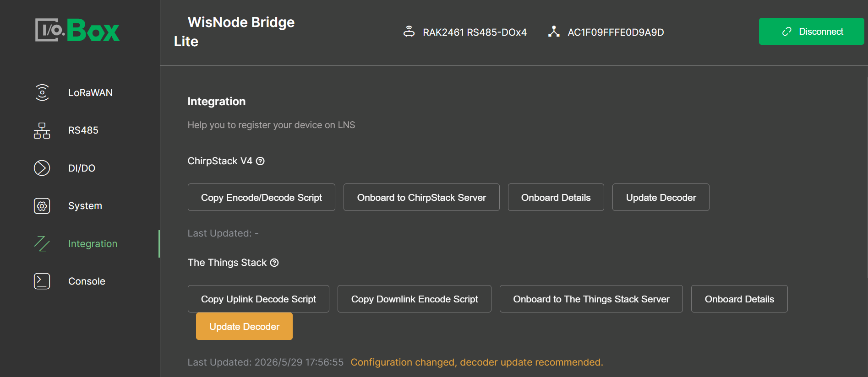This screenshot has width=868, height=377.
Task: Copy Downlink Encode Script
Action: (x=415, y=299)
